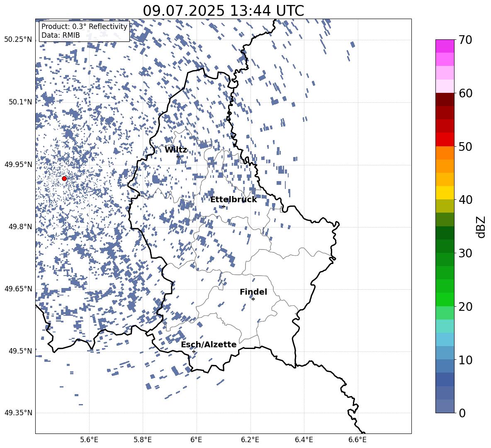491x448 pixels.
Task: Click the Esch/Alzette cross marker
Action: pyautogui.click(x=194, y=351)
